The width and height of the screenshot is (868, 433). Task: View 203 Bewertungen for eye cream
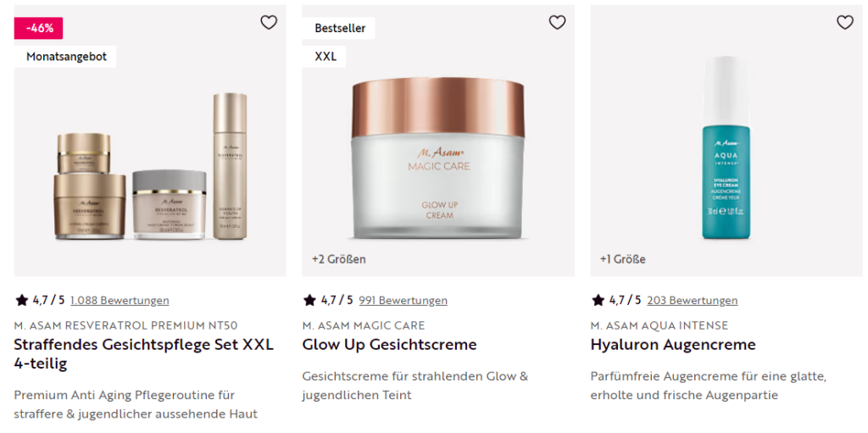click(692, 301)
